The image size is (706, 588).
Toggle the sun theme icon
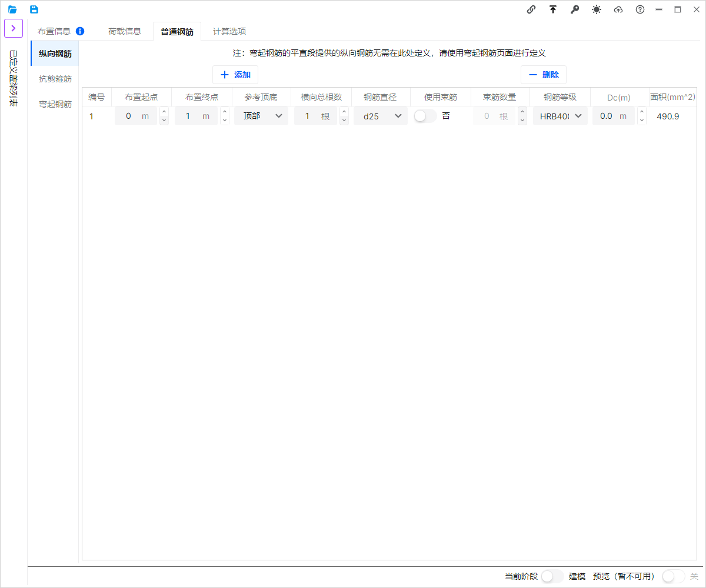click(x=597, y=9)
